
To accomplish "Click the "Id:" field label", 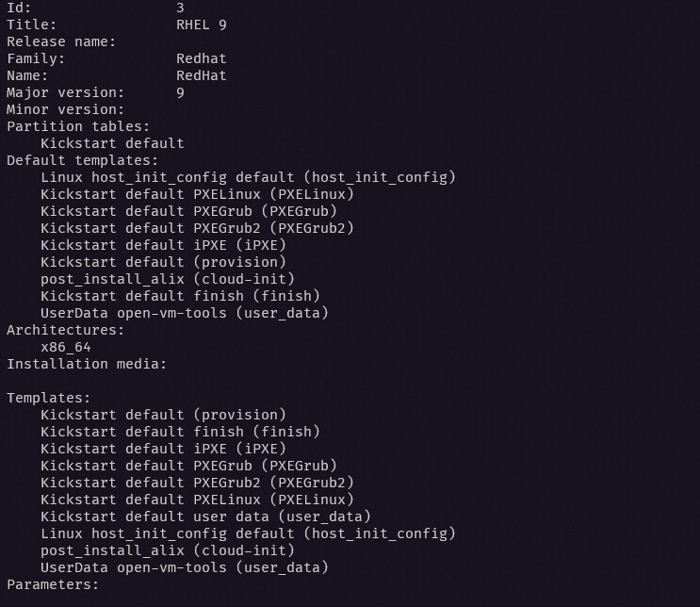I will pyautogui.click(x=19, y=8).
